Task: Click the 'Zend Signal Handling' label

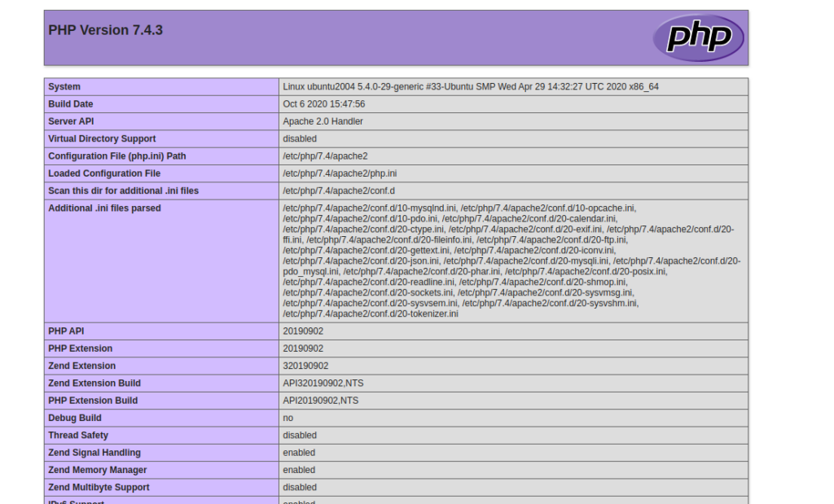Action: pos(94,453)
